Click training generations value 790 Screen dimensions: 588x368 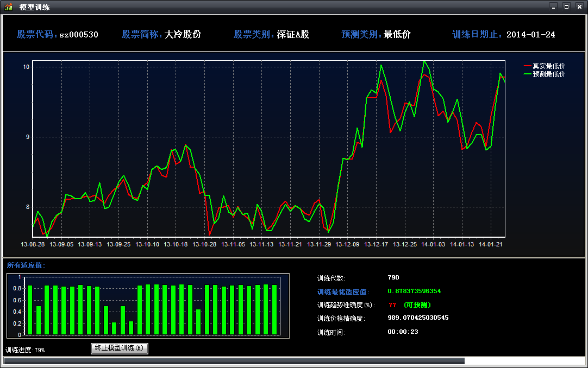393,277
